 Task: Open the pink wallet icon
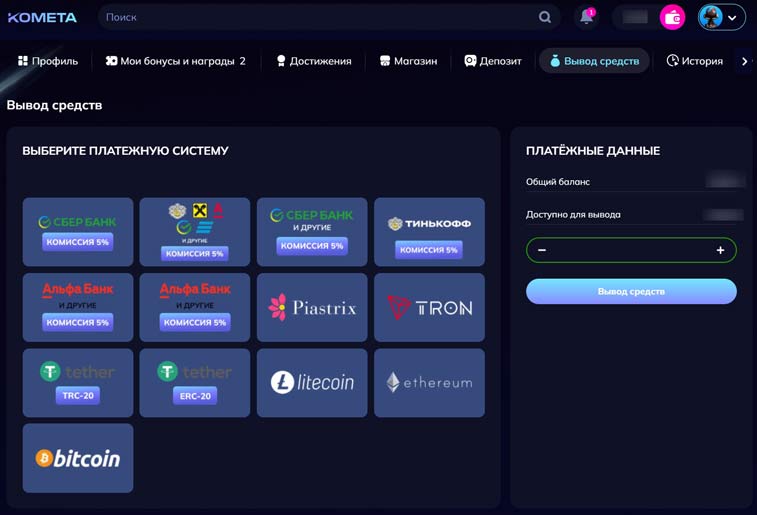(672, 17)
